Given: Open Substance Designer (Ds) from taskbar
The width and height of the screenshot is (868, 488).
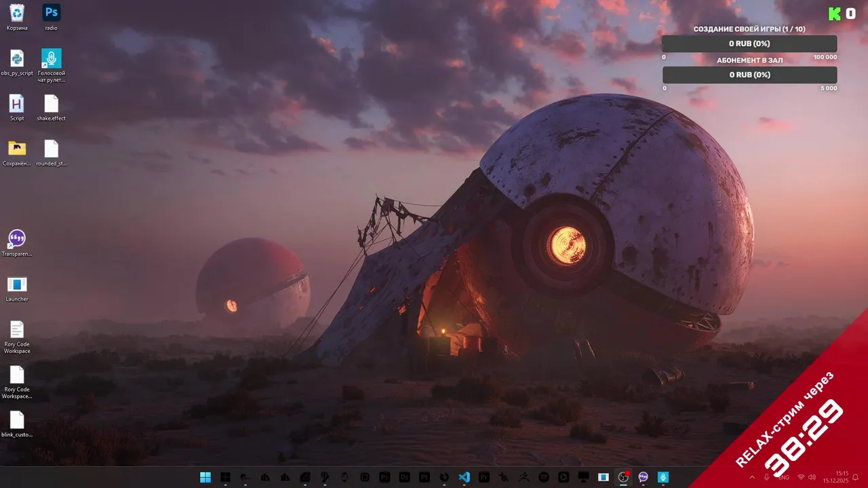Looking at the screenshot, I should 404,477.
